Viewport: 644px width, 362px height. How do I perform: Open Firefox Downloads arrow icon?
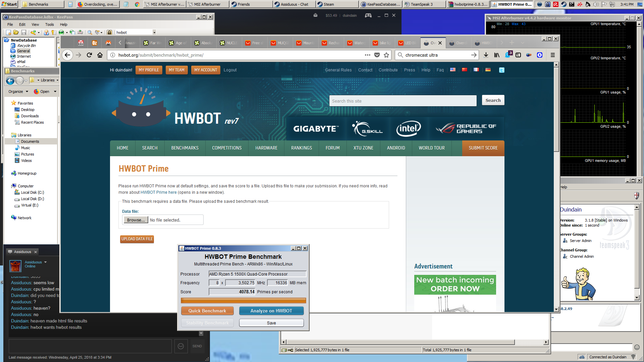[486, 55]
